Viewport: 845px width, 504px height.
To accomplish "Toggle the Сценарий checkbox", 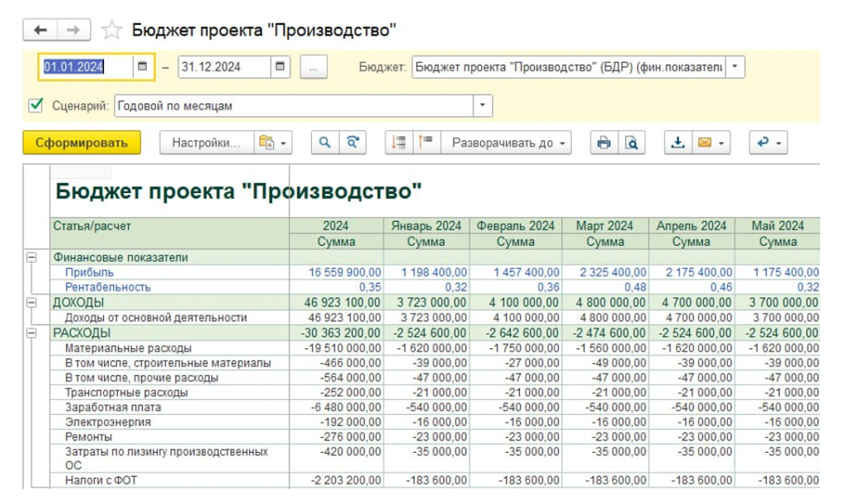I will (36, 105).
